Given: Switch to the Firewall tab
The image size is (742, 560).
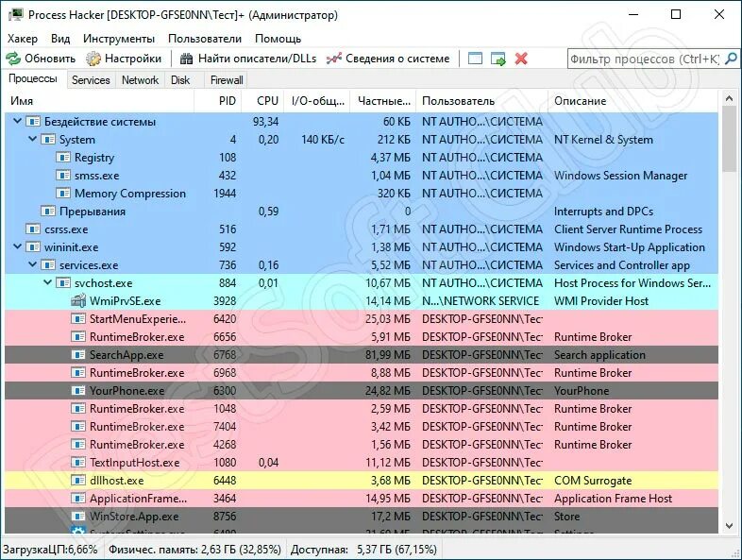Looking at the screenshot, I should (x=227, y=80).
